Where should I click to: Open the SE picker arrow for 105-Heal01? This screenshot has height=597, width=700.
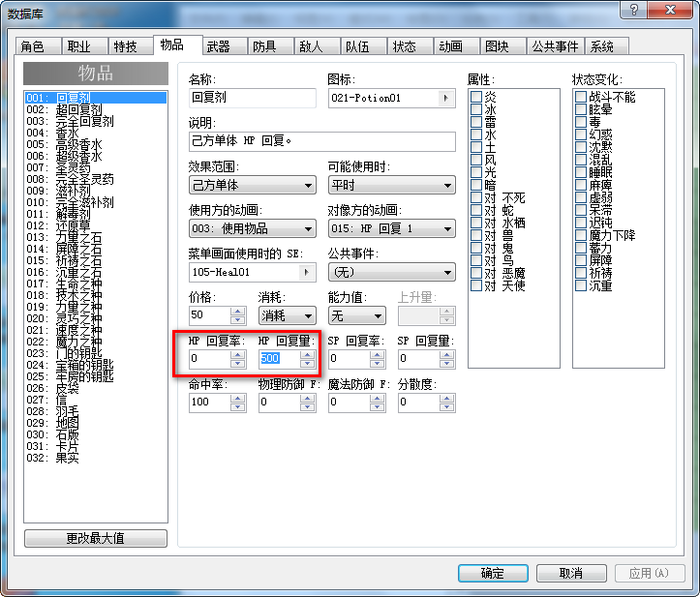point(306,272)
